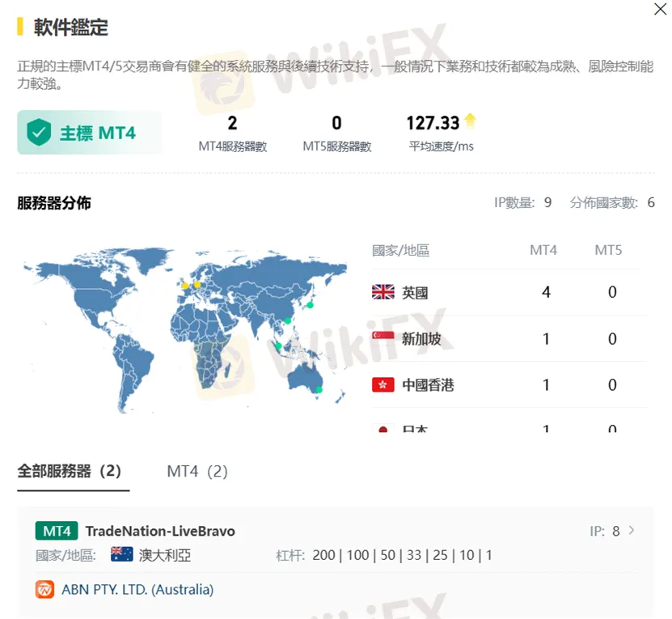The width and height of the screenshot is (672, 619).
Task: Click the green shield MT4 badge icon
Action: coord(38,133)
